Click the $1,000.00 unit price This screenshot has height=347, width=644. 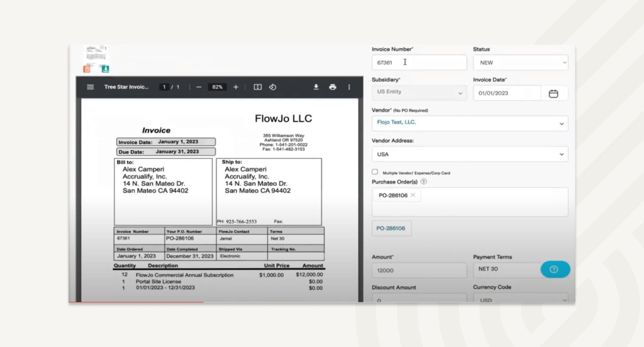tap(271, 275)
